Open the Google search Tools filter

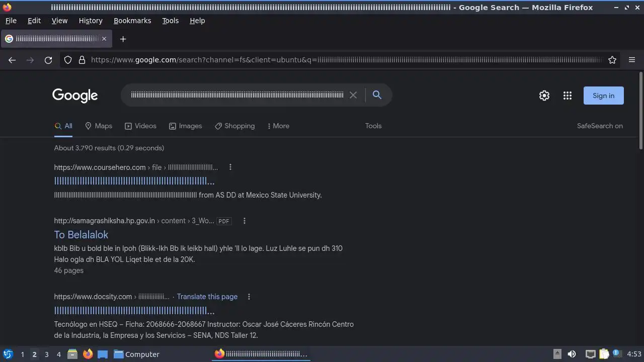click(x=373, y=126)
